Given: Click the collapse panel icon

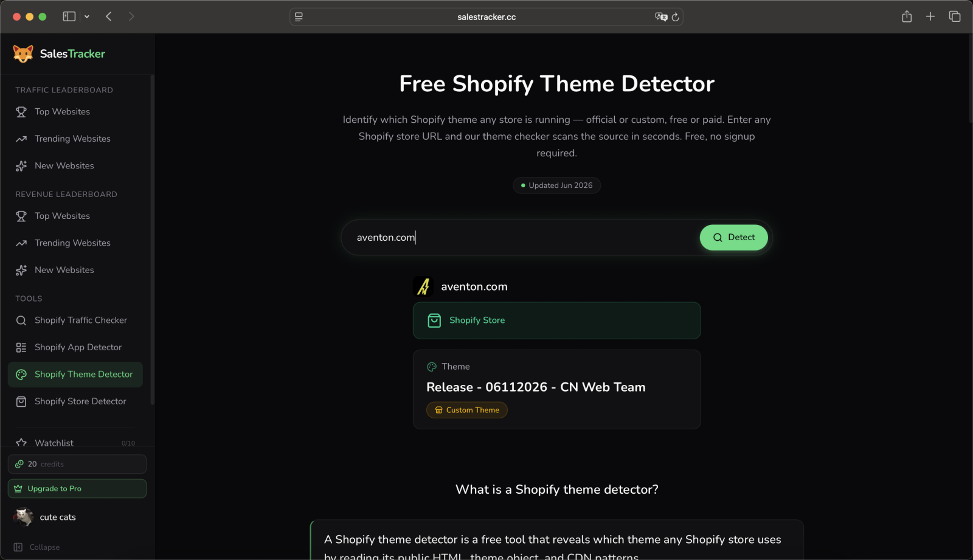Looking at the screenshot, I should pos(18,547).
